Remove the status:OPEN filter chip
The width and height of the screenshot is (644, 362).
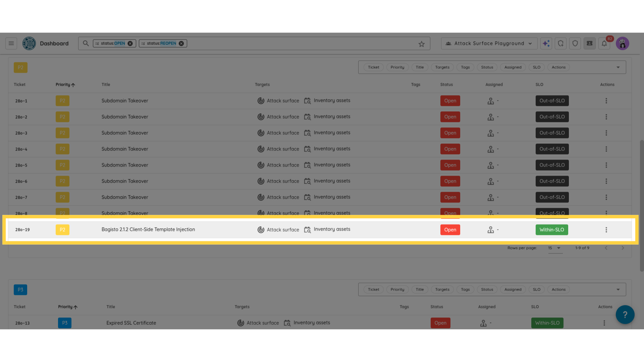tap(130, 44)
